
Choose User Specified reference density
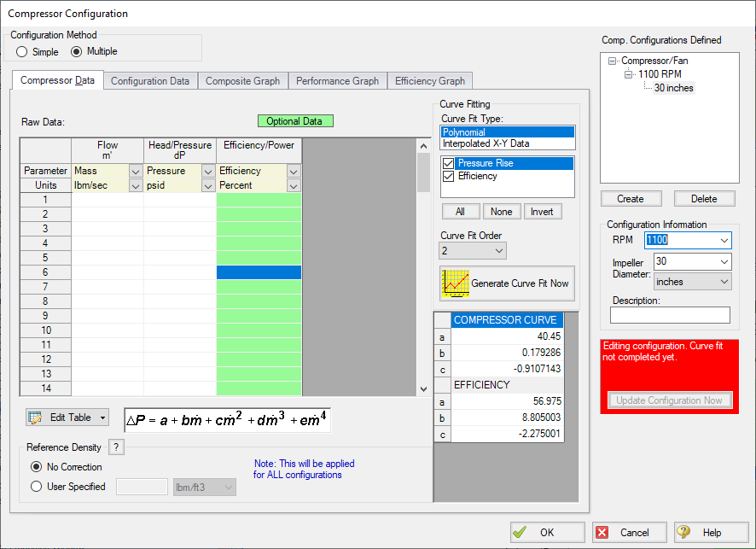(37, 487)
